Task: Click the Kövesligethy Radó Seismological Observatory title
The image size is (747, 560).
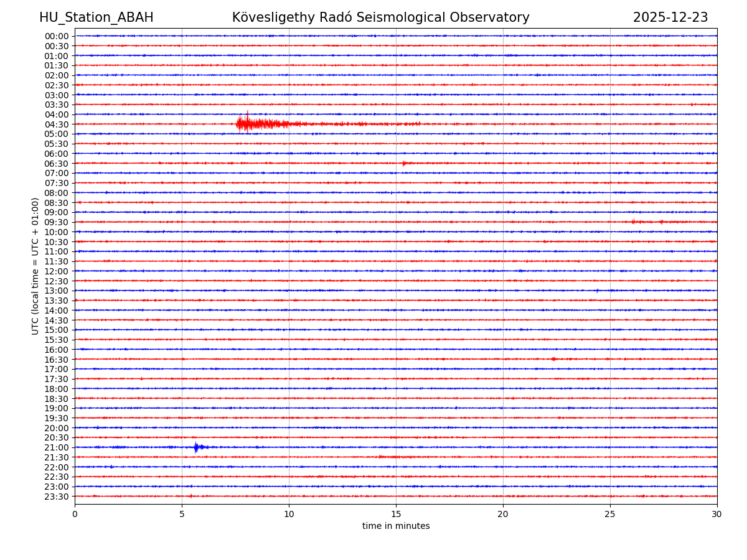Action: pos(380,17)
